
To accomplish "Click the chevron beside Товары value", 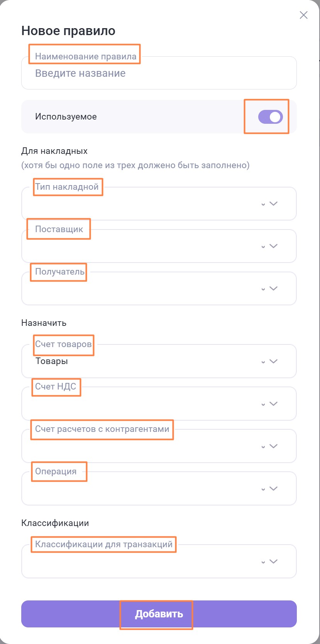I will pos(273,361).
